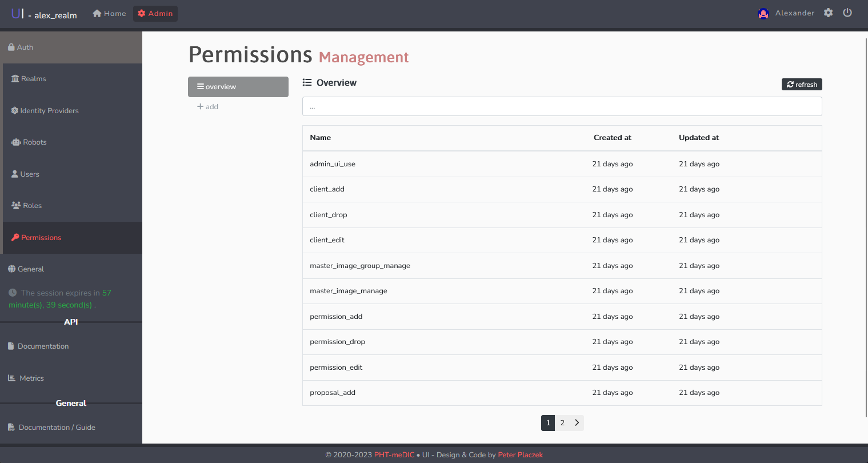
Task: Refresh the permissions overview
Action: (801, 84)
